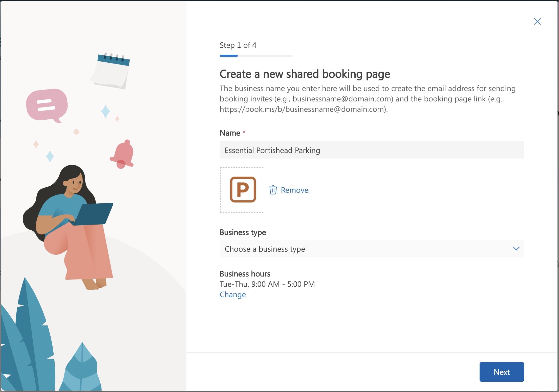Remove the uploaded business logo
The height and width of the screenshot is (392, 559).
[294, 190]
